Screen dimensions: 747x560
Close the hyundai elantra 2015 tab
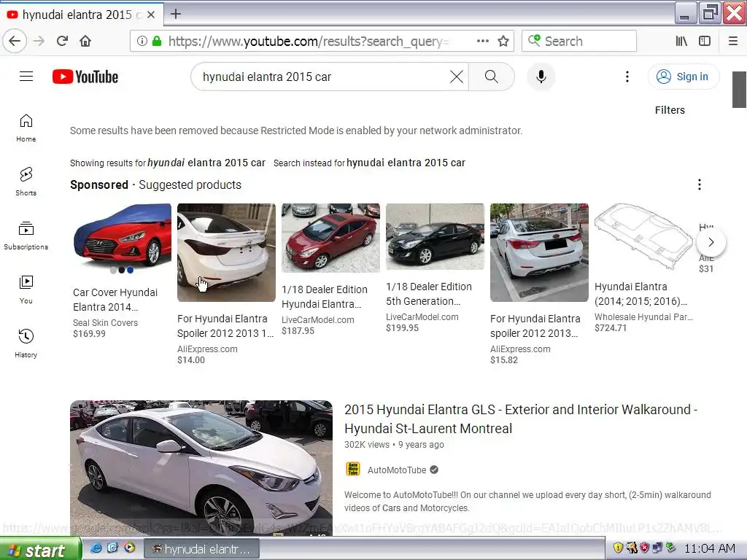[151, 15]
